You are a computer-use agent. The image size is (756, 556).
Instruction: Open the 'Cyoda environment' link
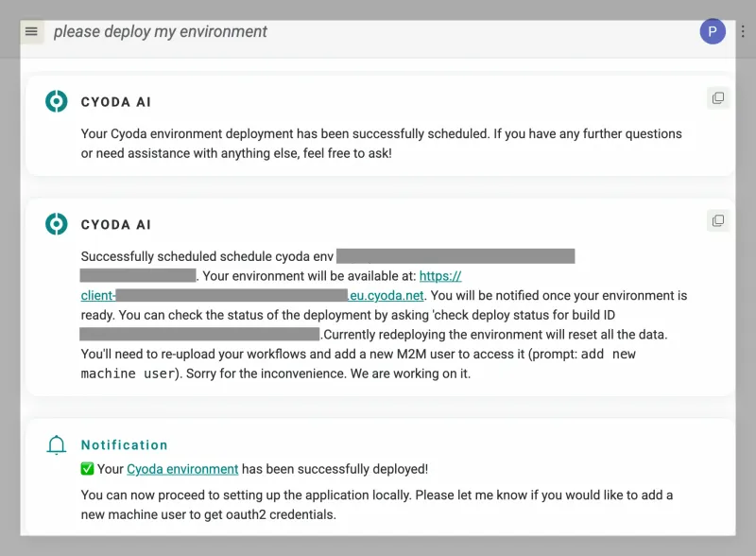click(182, 469)
